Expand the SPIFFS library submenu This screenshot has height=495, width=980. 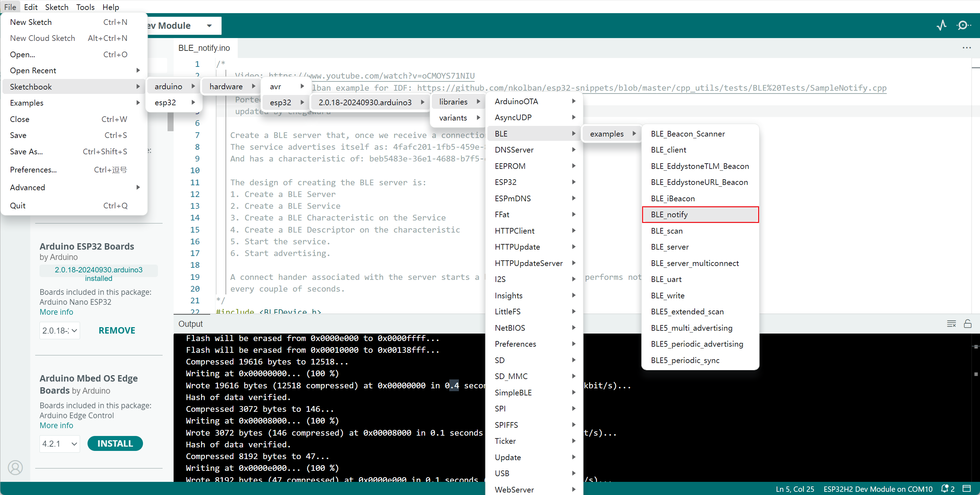pyautogui.click(x=535, y=425)
